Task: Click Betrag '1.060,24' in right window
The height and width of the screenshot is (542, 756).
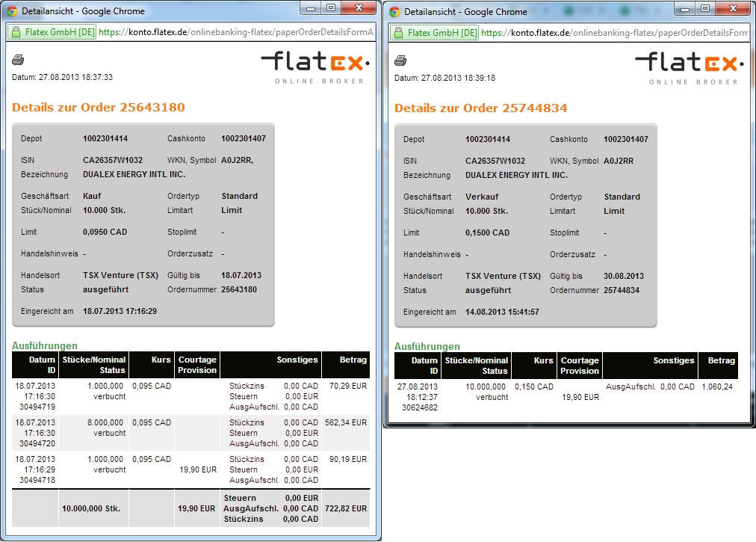Action: click(x=717, y=387)
